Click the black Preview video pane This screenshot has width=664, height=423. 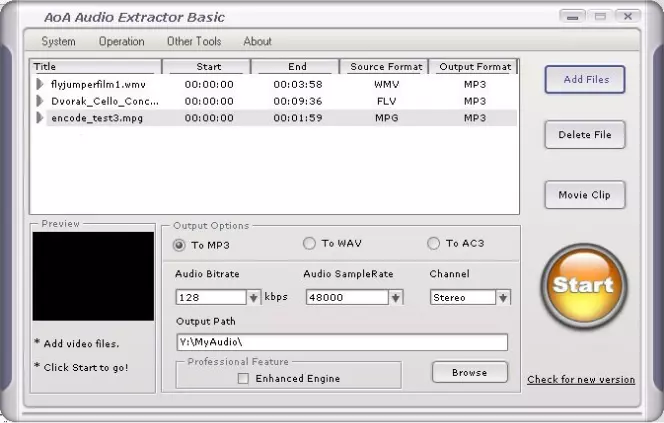93,276
